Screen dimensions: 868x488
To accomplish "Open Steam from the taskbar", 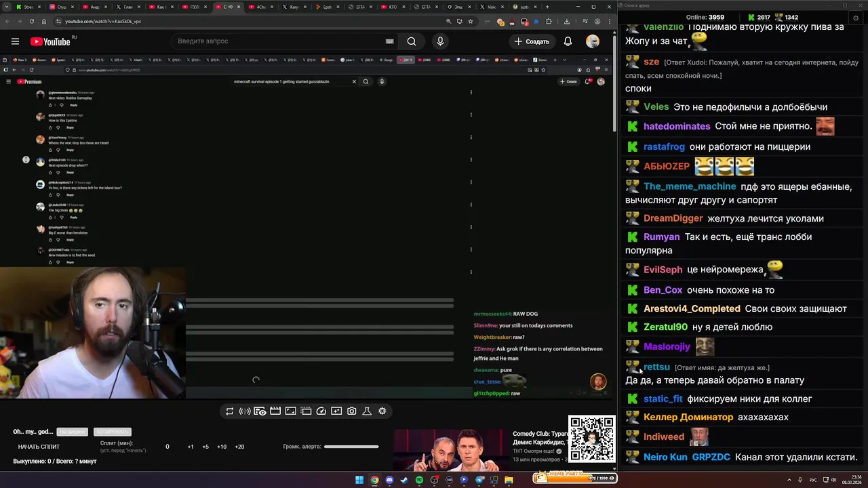I will pos(404,480).
